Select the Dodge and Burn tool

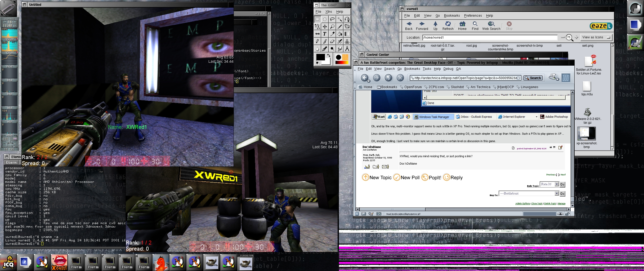click(x=332, y=49)
